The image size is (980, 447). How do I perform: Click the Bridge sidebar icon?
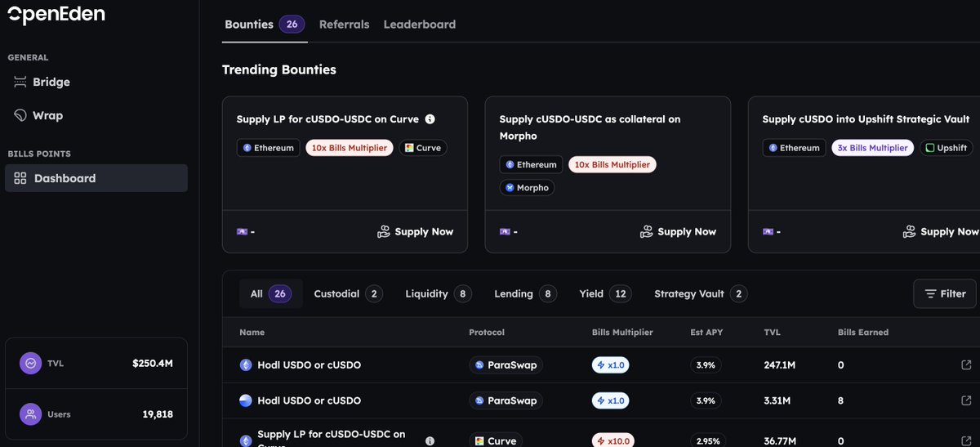pyautogui.click(x=20, y=82)
